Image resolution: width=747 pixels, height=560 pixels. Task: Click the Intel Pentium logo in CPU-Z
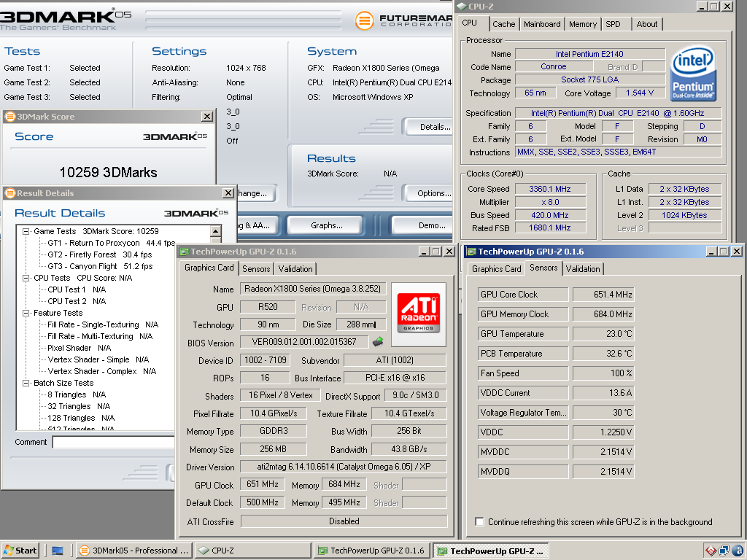[x=693, y=73]
